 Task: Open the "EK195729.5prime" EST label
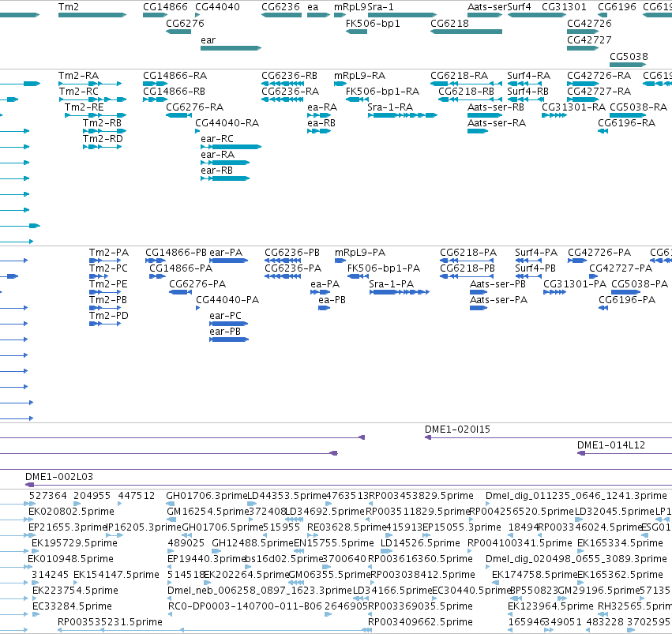74,543
